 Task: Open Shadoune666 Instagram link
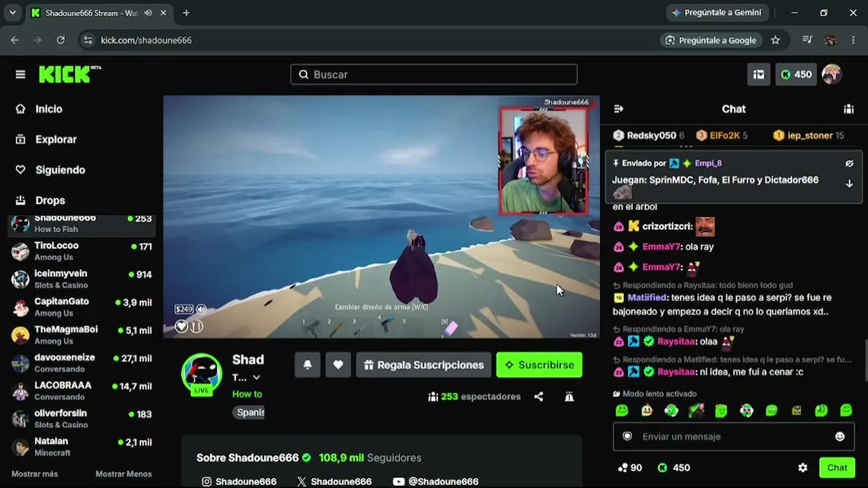tap(239, 481)
